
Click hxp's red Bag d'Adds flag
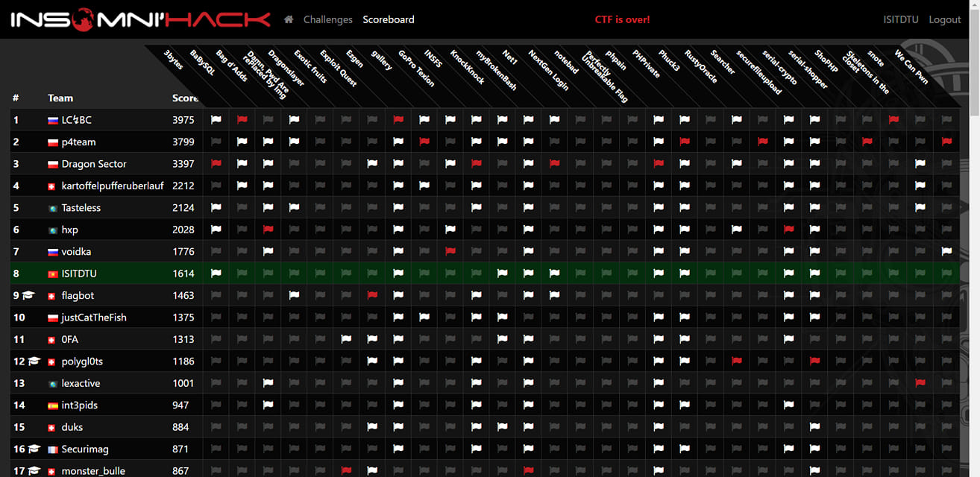pyautogui.click(x=268, y=230)
